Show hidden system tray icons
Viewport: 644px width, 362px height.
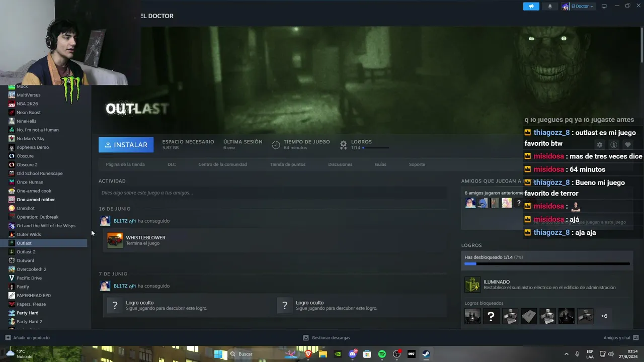point(566,354)
